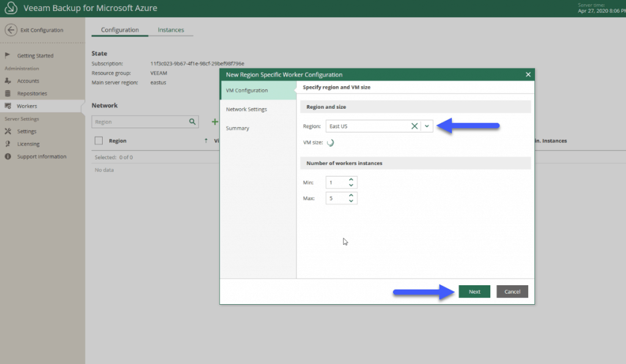
Task: Open the Region combo box showing East US
Action: tap(379, 126)
